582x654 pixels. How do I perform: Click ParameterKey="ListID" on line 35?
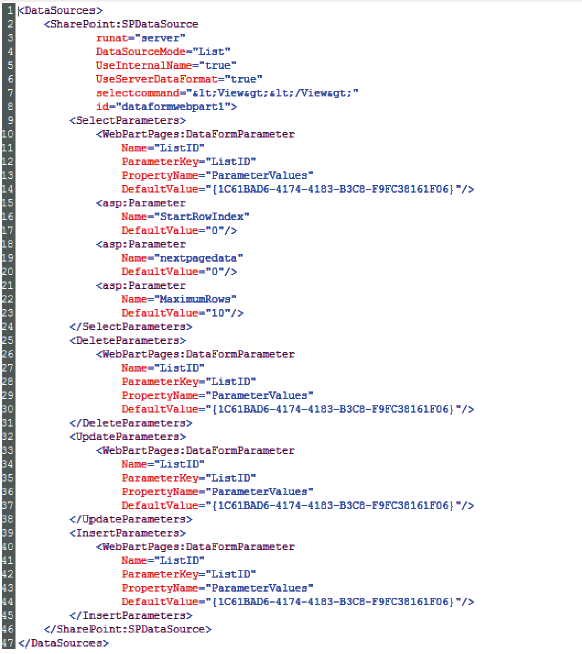click(x=189, y=478)
